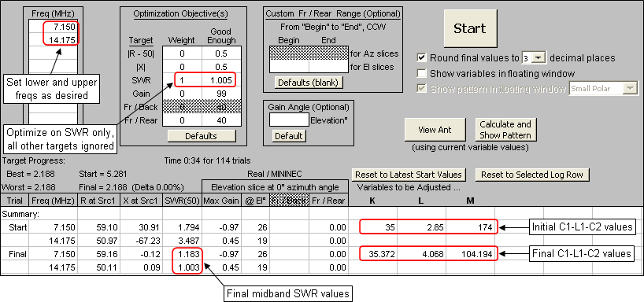Click the |X| Good Enough cell
This screenshot has height=302, width=644.
(x=222, y=67)
